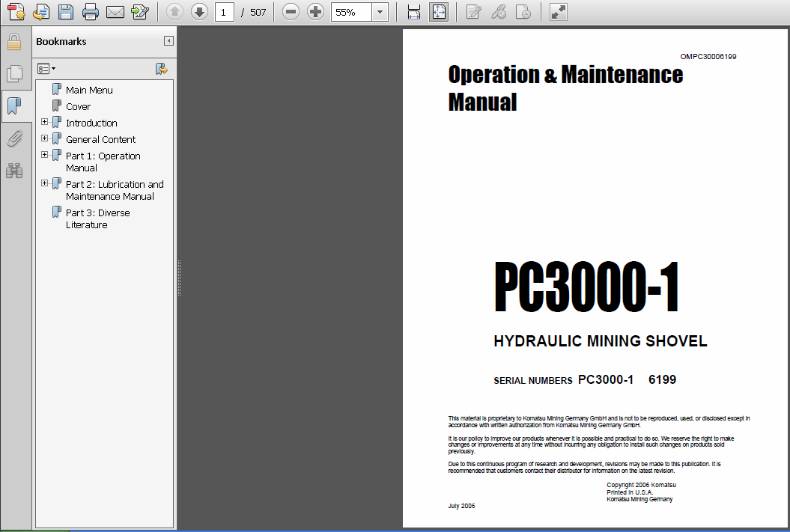Click the 55% zoom value field

(x=351, y=12)
